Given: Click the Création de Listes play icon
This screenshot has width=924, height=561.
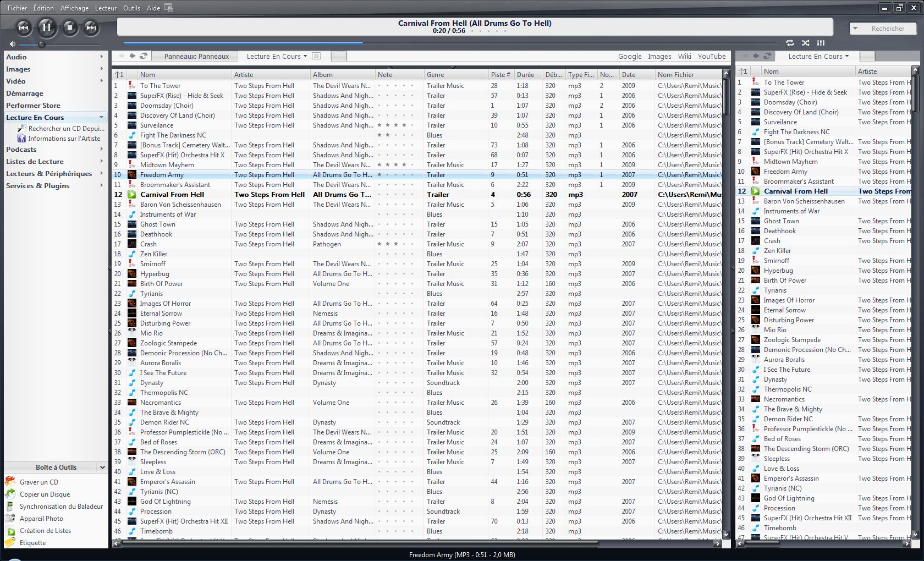Looking at the screenshot, I should [10, 531].
